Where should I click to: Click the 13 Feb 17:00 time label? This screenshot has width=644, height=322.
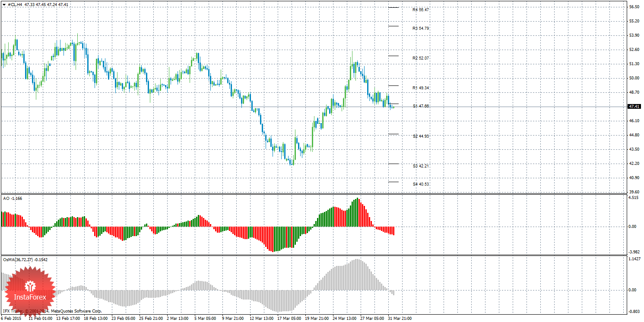68,319
